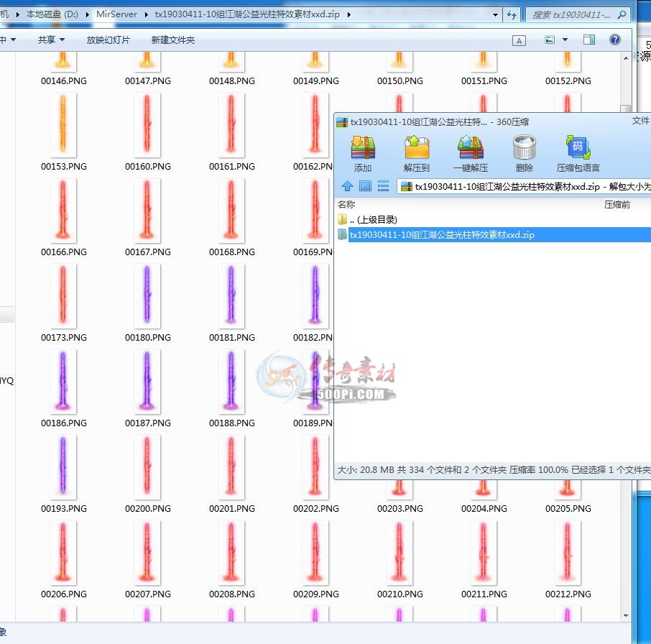Image resolution: width=651 pixels, height=644 pixels.
Task: Select purple thumbnail 00181.PNG
Action: (x=231, y=295)
